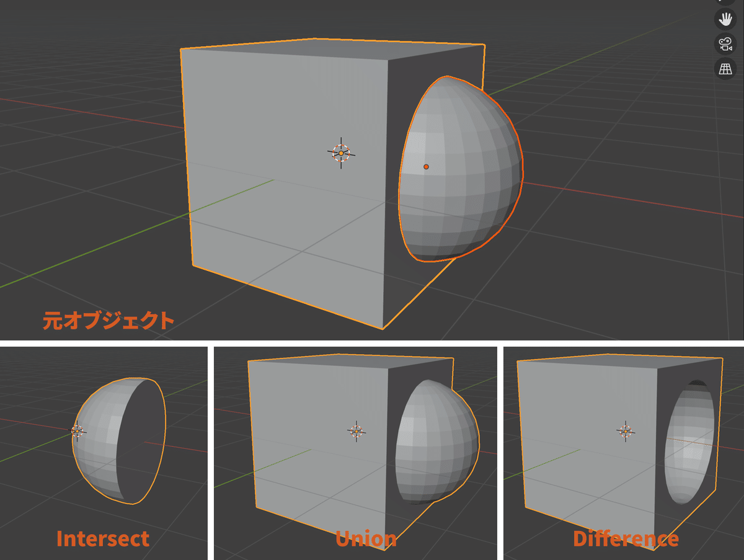Click the sphere's orange origin dot
This screenshot has height=560, width=744.
(426, 167)
